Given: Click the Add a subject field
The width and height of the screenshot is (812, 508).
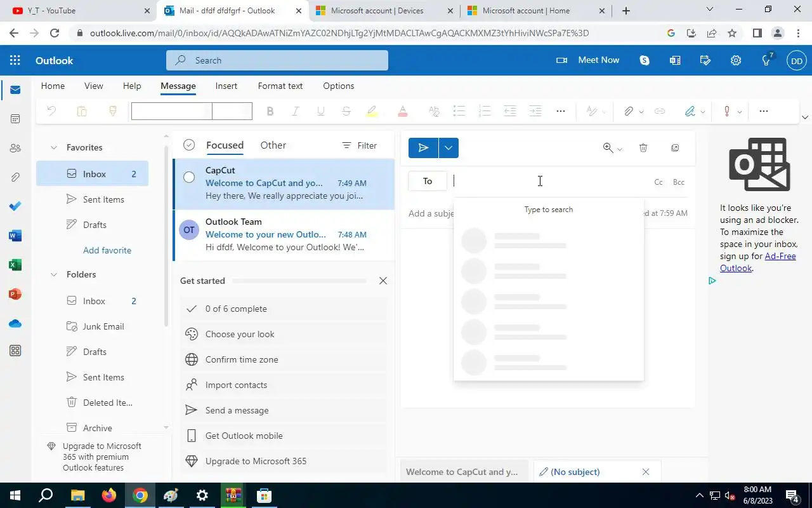Looking at the screenshot, I should [431, 213].
